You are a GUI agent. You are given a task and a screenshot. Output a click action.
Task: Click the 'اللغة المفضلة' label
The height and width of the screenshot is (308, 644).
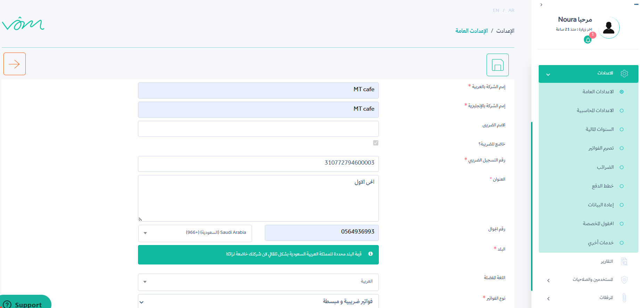pyautogui.click(x=495, y=278)
